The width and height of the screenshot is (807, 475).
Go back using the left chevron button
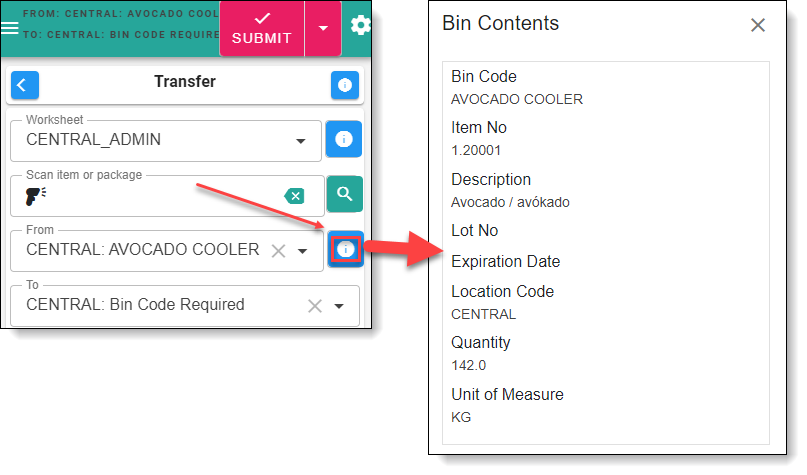point(25,85)
